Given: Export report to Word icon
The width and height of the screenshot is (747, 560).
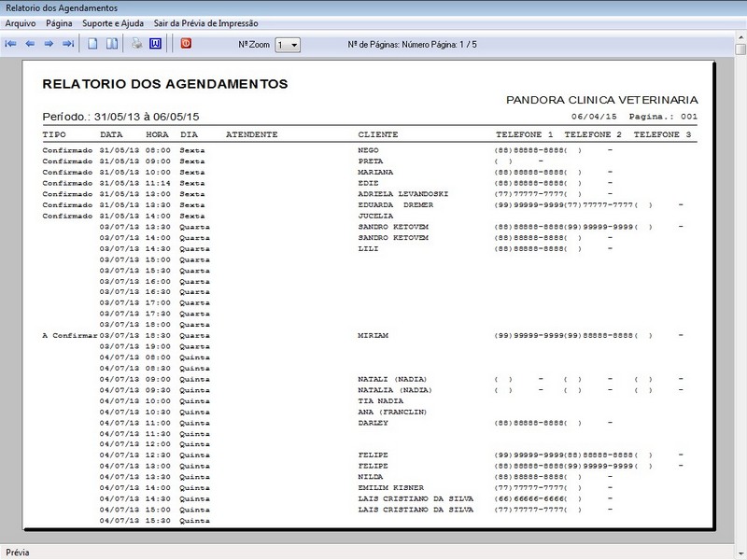Looking at the screenshot, I should click(x=155, y=44).
